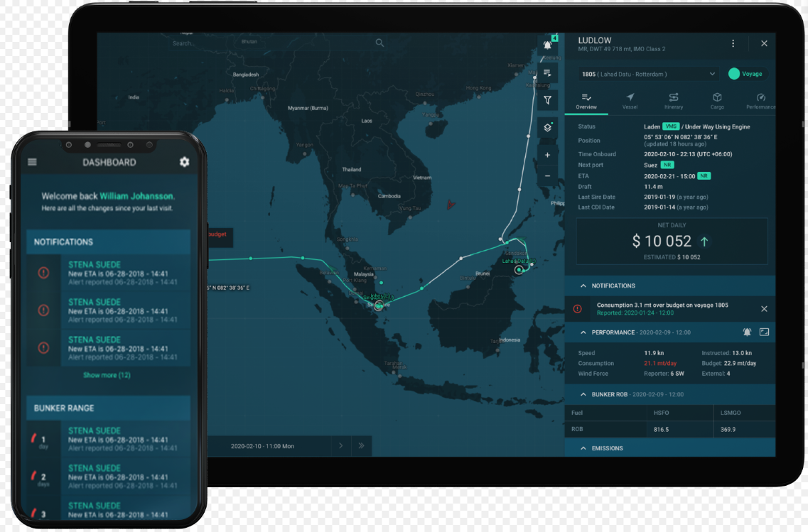Screen dimensions: 808x532
Task: Expand the performance panel to full view
Action: pos(764,332)
